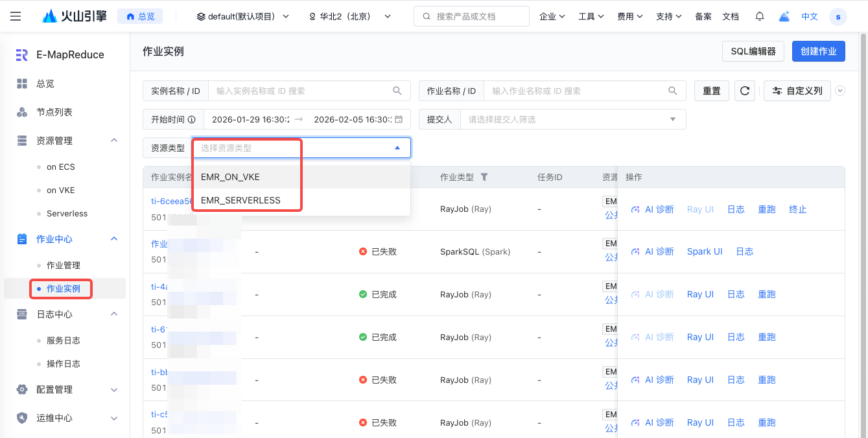Click the 创建作业 button

click(x=818, y=51)
